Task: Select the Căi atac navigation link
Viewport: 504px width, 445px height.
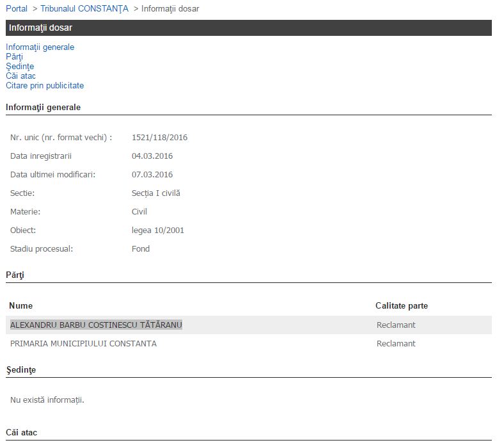Action: [x=20, y=76]
